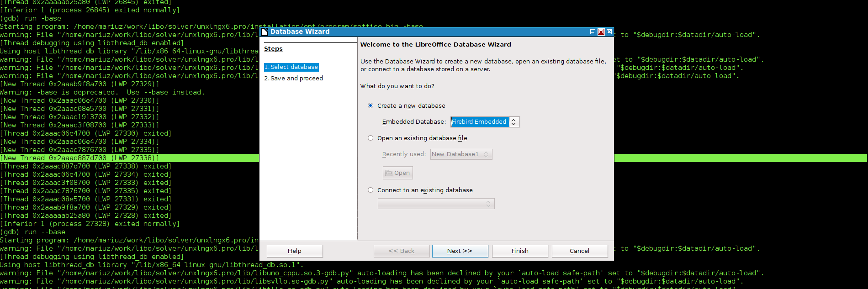
Task: Click the Cancel button
Action: pos(580,251)
